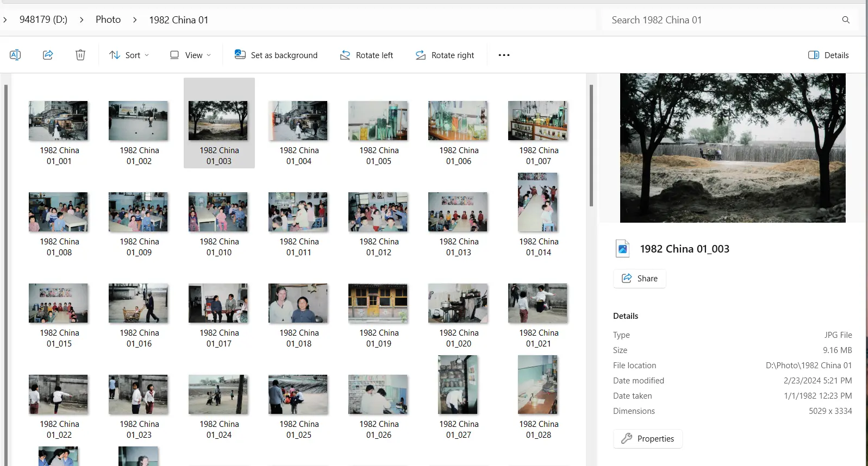Expand the Sort dropdown
The image size is (868, 466).
129,55
